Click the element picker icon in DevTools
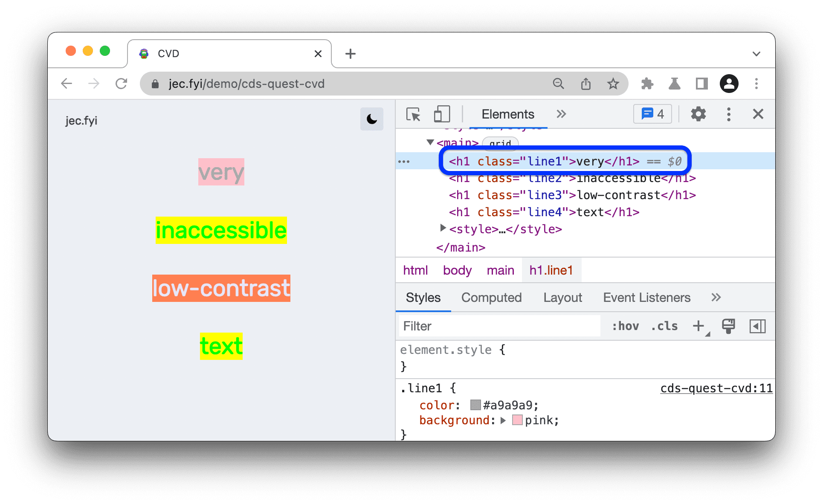The image size is (823, 504). coord(411,114)
